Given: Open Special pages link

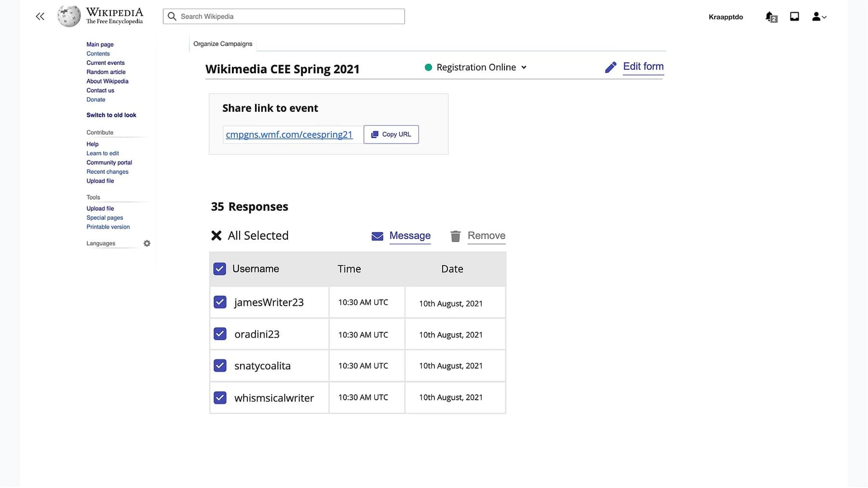Looking at the screenshot, I should 105,217.
